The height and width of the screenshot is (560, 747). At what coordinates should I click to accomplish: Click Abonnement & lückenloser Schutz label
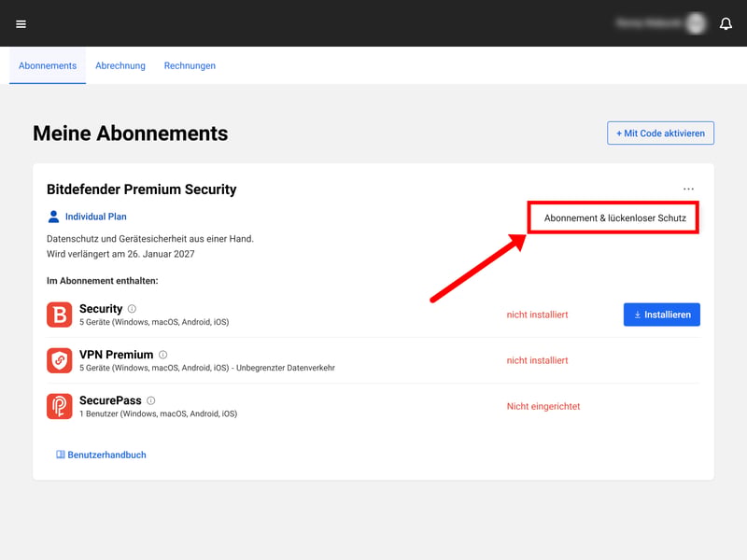(615, 218)
